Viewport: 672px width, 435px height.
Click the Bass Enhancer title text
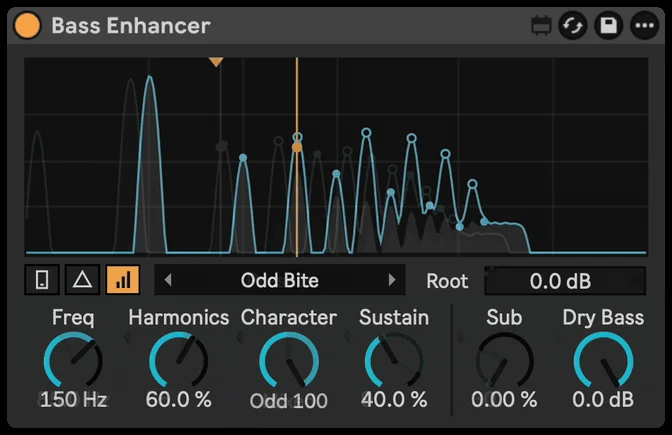(x=131, y=25)
